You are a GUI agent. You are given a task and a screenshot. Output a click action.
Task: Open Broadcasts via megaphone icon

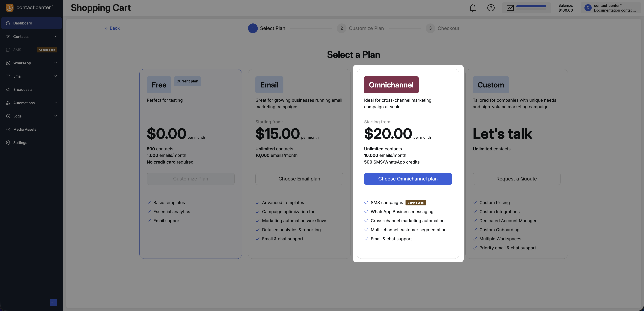click(8, 89)
